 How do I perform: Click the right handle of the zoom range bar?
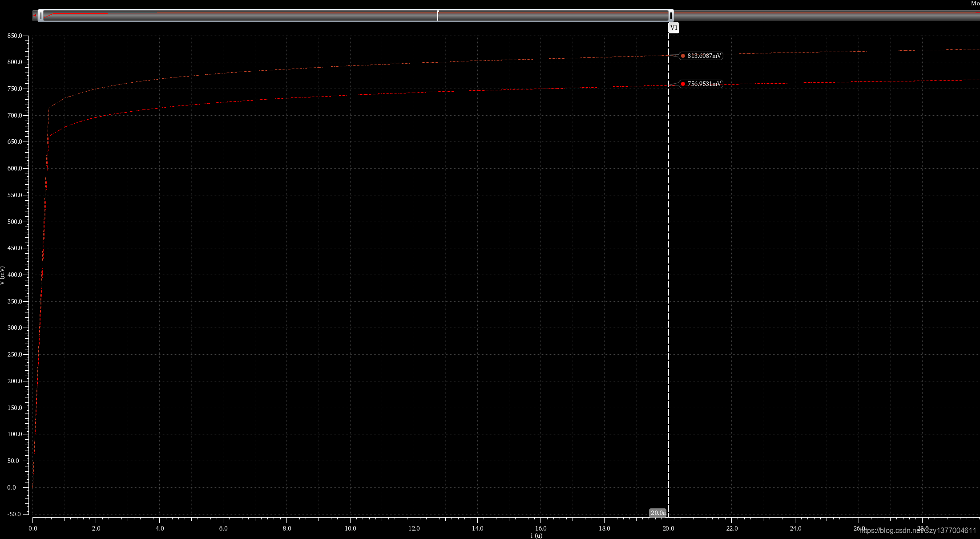point(671,16)
